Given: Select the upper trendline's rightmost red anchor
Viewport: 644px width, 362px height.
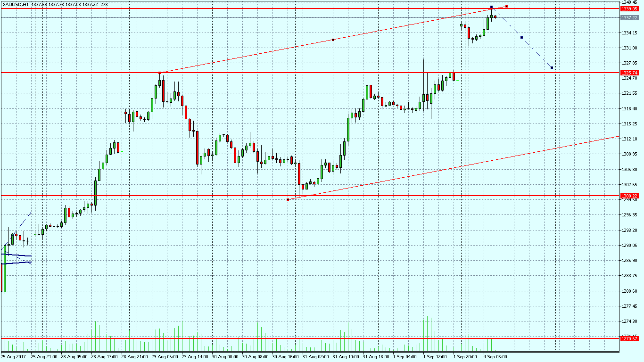Looking at the screenshot, I should (506, 6).
